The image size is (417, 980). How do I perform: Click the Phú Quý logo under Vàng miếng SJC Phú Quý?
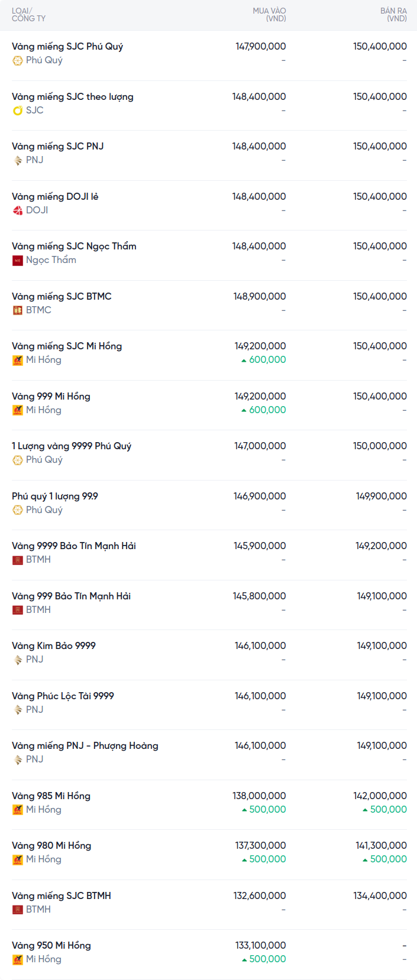tap(18, 60)
